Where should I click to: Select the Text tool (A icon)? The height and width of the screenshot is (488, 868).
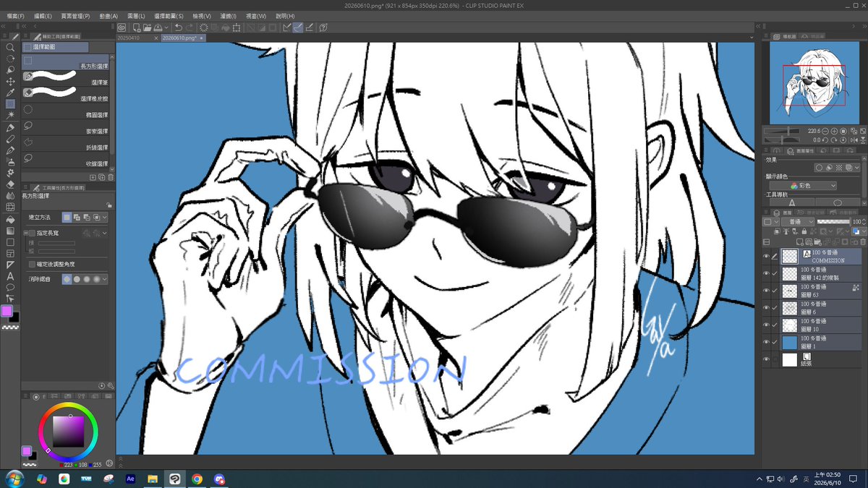point(10,276)
